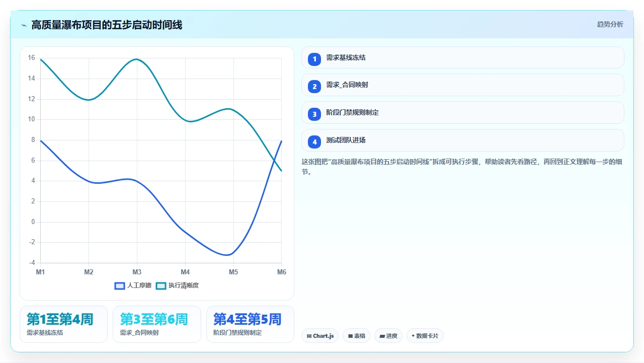Click the number 4 step badge
This screenshot has height=363, width=644.
pos(314,141)
